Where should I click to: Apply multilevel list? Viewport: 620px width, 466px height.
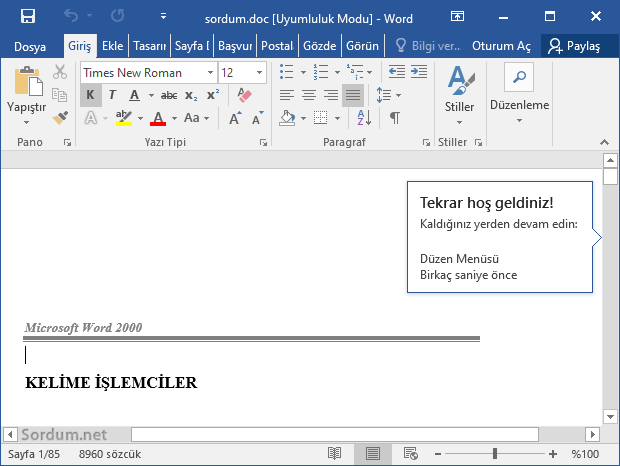pos(355,72)
